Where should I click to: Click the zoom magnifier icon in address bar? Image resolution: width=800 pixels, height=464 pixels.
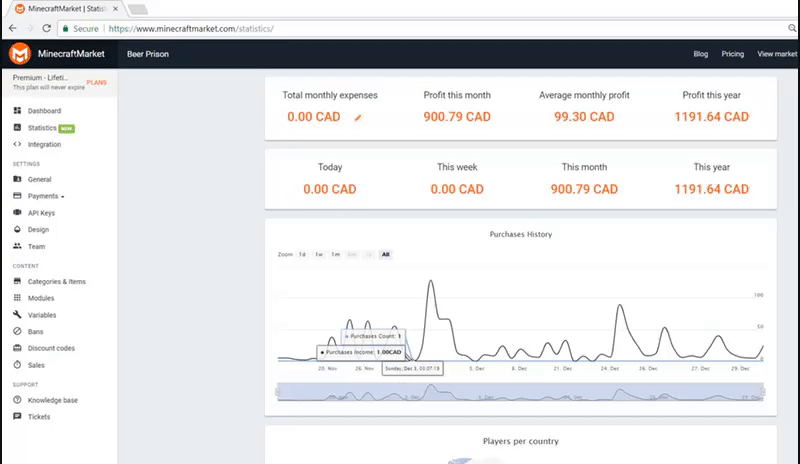tap(792, 29)
